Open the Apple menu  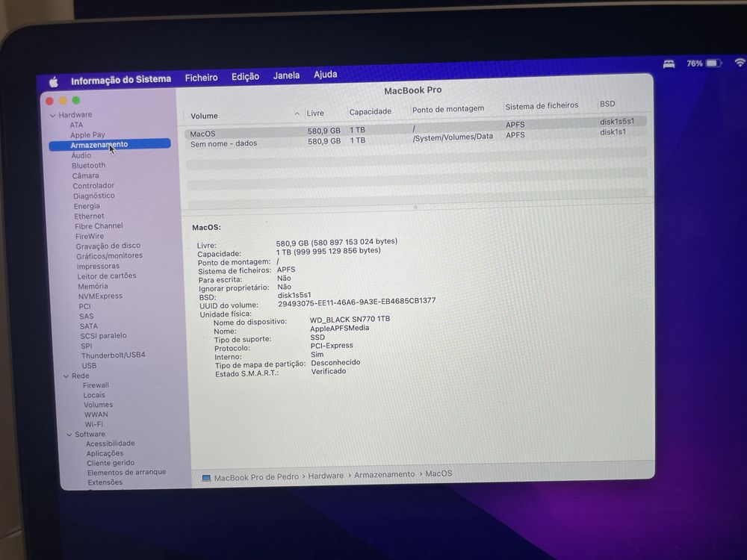(54, 82)
